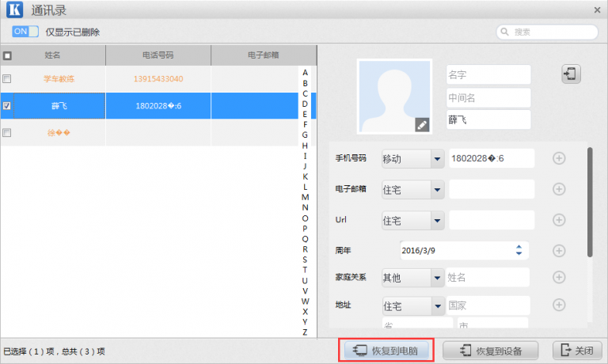
Task: Sort by 电子邮箱 column header
Action: point(264,55)
